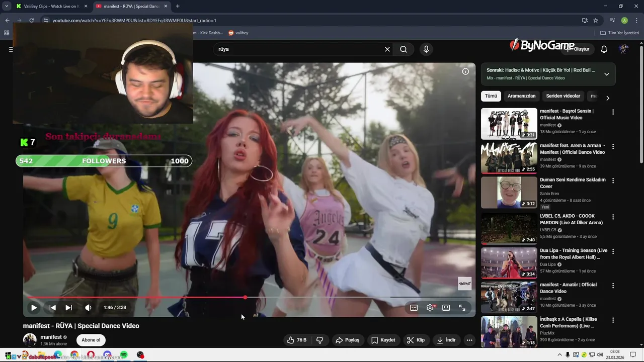644x362 pixels.
Task: Open the tab search dropdown
Action: tap(7, 6)
